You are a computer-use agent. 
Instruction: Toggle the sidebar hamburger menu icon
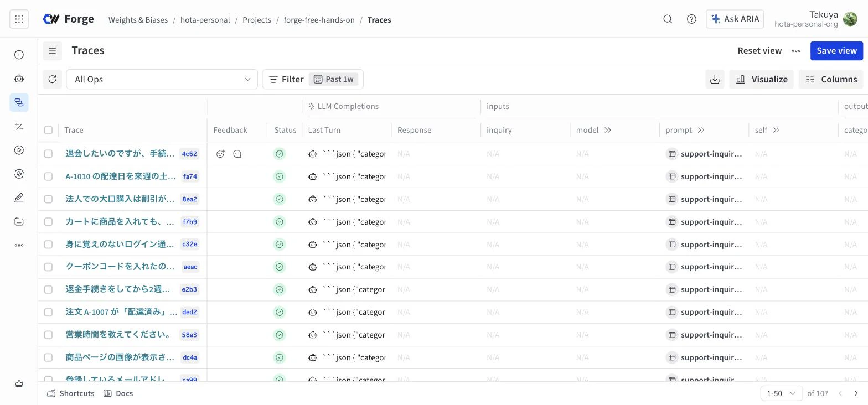click(x=53, y=51)
